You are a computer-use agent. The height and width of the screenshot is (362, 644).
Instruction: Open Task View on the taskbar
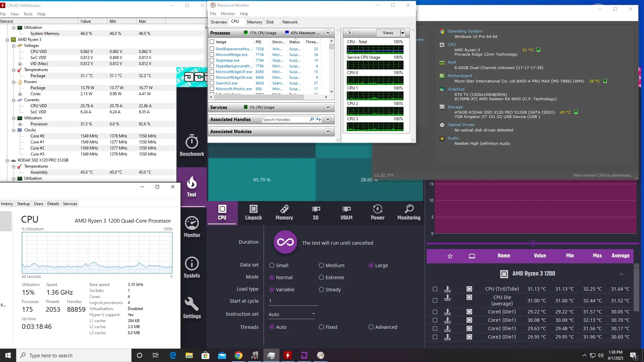point(156,355)
